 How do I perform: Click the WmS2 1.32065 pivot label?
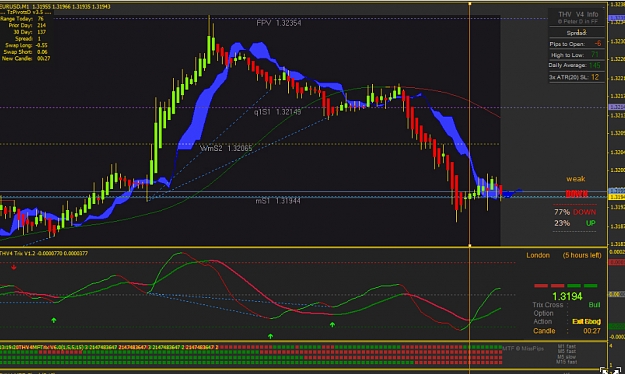(226, 148)
